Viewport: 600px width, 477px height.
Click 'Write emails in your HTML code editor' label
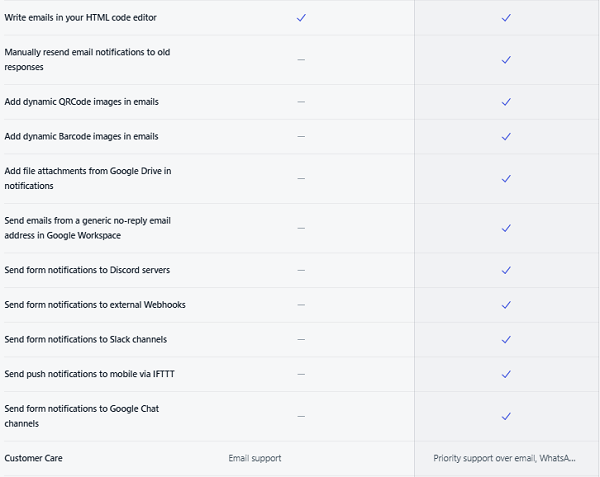click(x=80, y=18)
